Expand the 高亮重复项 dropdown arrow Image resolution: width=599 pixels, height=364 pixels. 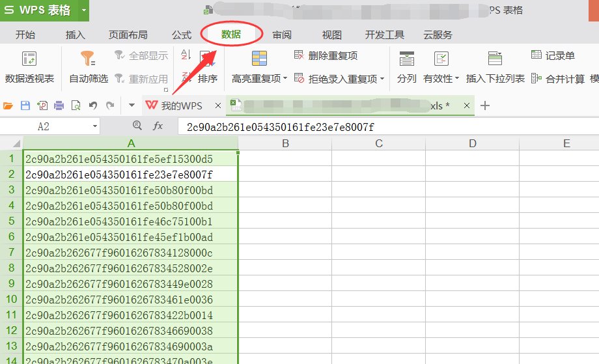tap(285, 78)
